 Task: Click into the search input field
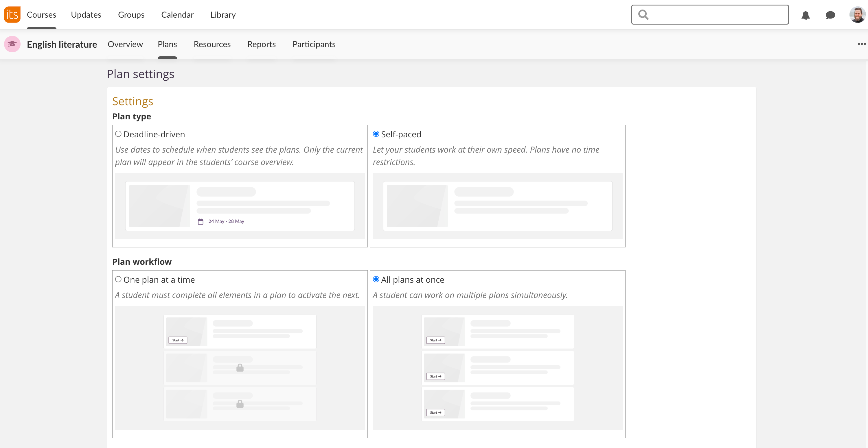pos(718,14)
